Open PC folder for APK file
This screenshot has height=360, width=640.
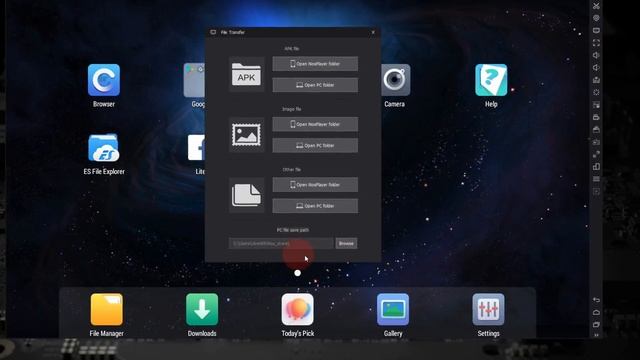tap(315, 85)
